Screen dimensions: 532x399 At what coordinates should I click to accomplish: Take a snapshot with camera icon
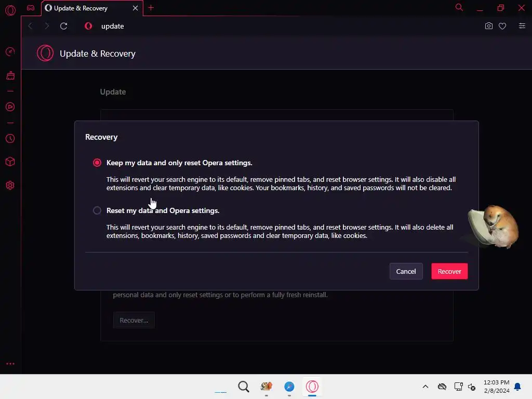488,26
